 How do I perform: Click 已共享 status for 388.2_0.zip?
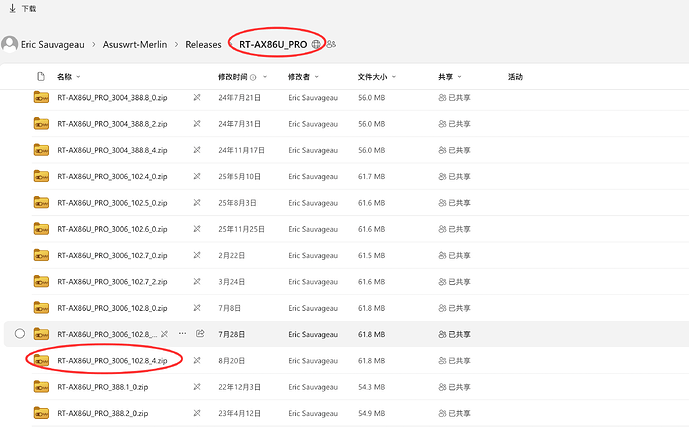pyautogui.click(x=454, y=413)
